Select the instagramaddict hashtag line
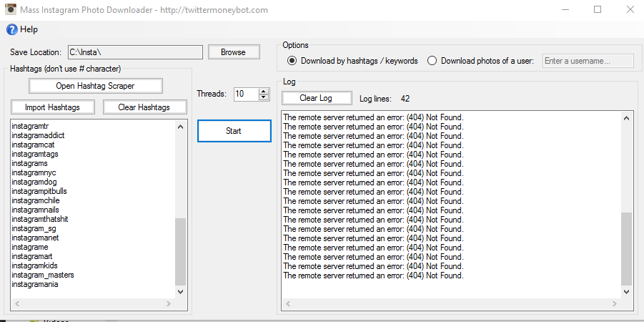This screenshot has width=644, height=322. tap(38, 135)
